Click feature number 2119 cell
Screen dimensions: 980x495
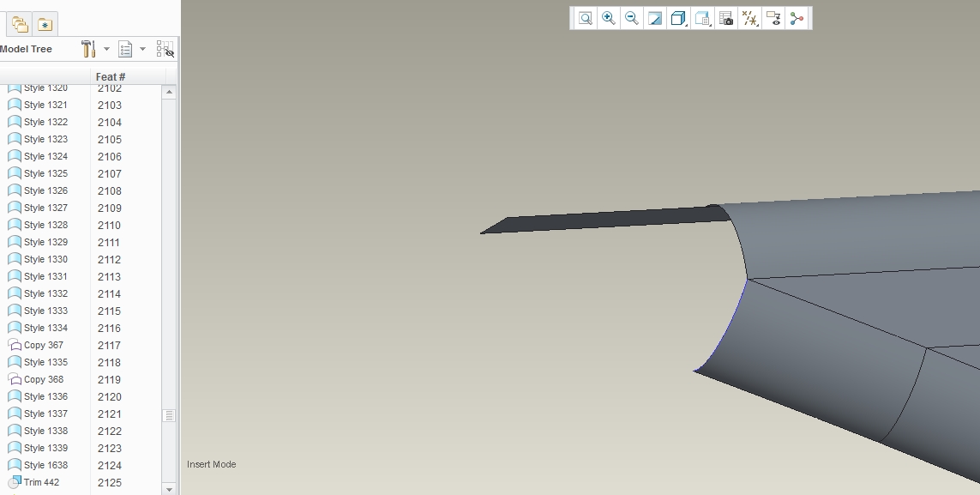click(110, 379)
